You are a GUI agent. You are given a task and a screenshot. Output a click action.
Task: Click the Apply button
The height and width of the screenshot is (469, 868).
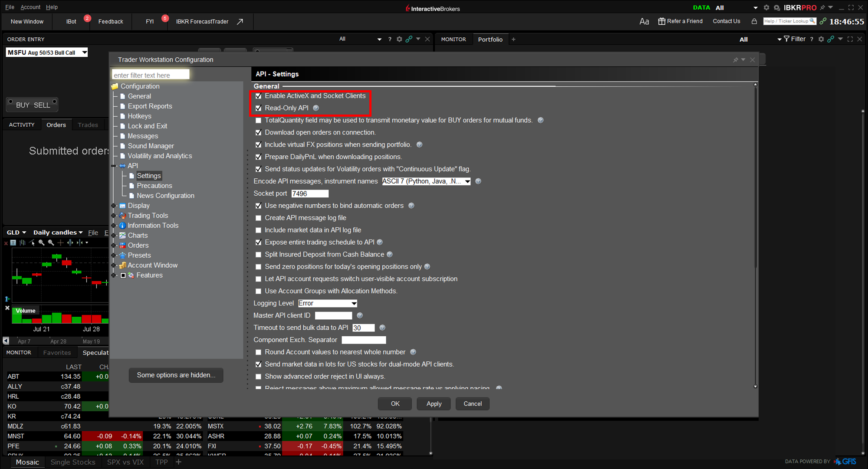pos(434,403)
